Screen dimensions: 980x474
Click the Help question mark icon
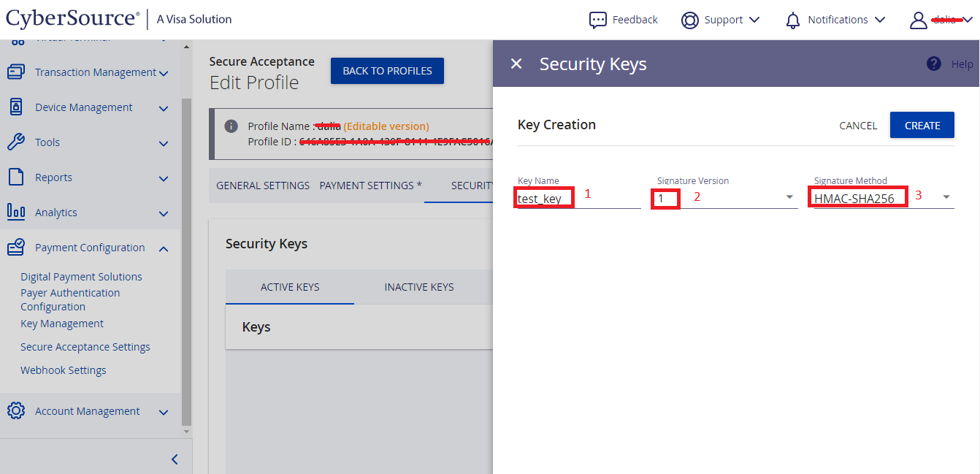pyautogui.click(x=933, y=64)
